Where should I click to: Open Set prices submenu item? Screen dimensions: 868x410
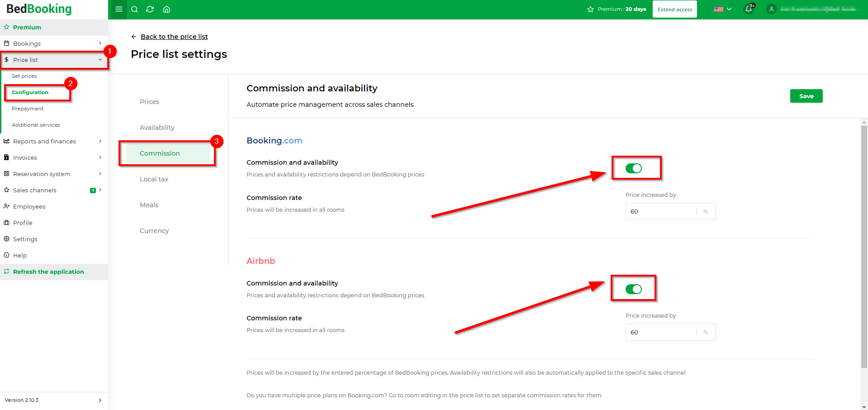pos(24,76)
